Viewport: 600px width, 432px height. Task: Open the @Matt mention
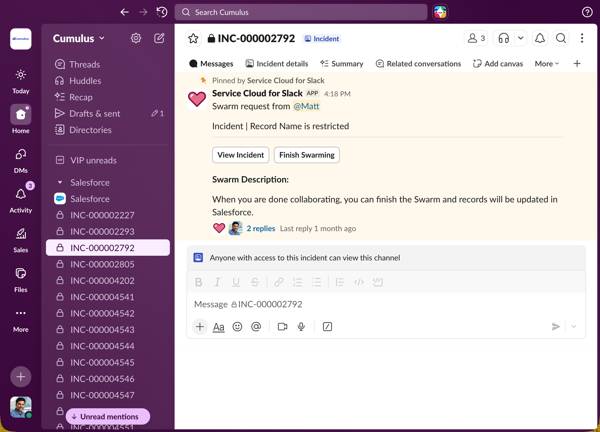(x=306, y=106)
